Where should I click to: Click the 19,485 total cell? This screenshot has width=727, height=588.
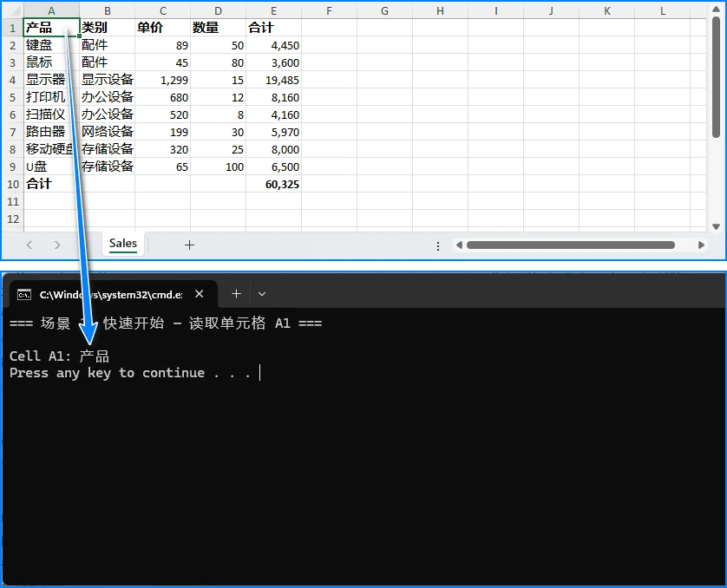coord(273,80)
